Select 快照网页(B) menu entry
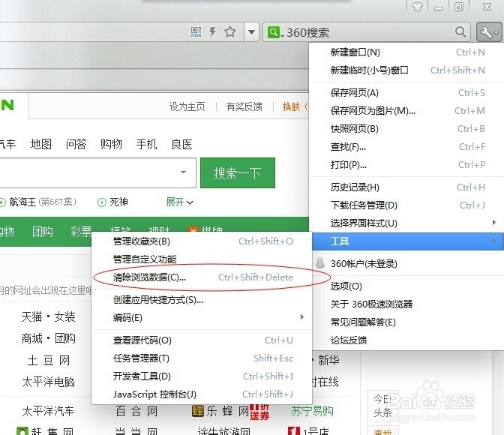 [407, 128]
